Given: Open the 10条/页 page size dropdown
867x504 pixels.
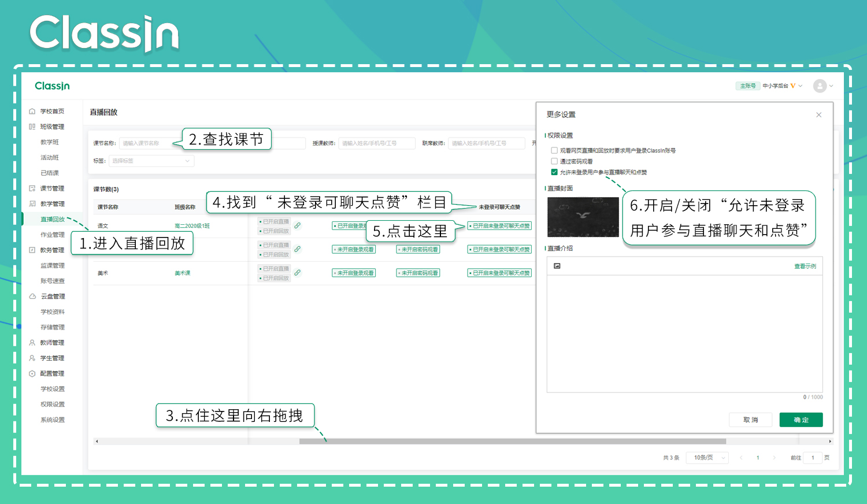Looking at the screenshot, I should (707, 458).
